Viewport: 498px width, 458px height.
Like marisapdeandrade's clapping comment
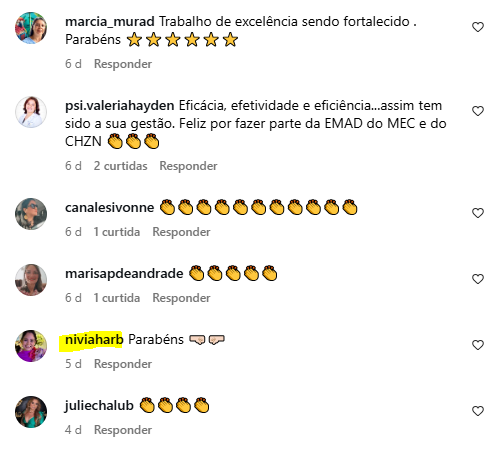click(x=478, y=279)
